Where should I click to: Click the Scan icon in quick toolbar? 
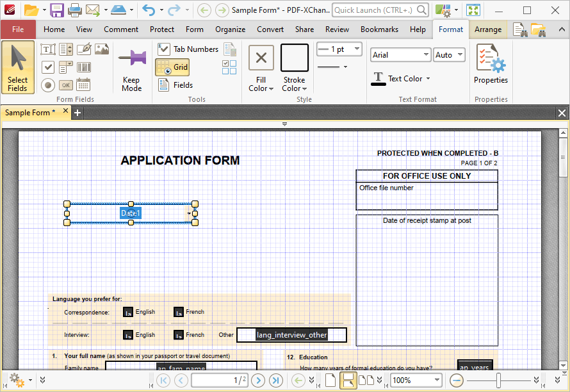118,10
